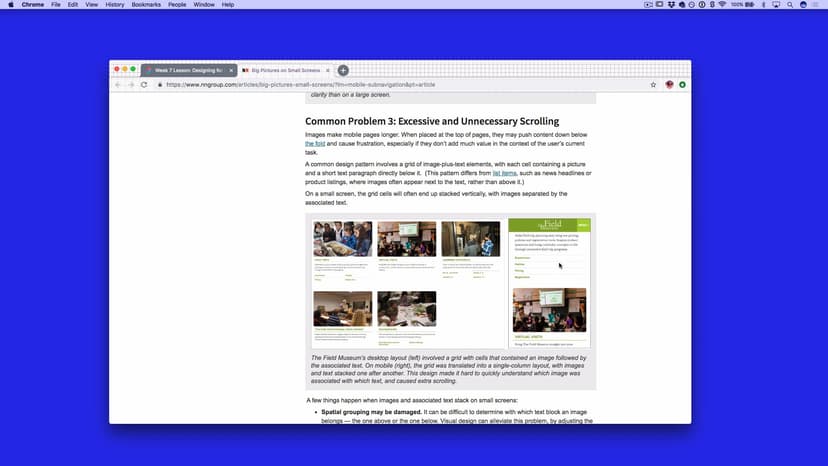828x466 pixels.
Task: Close the Week 7 Lesson tab
Action: coord(232,70)
